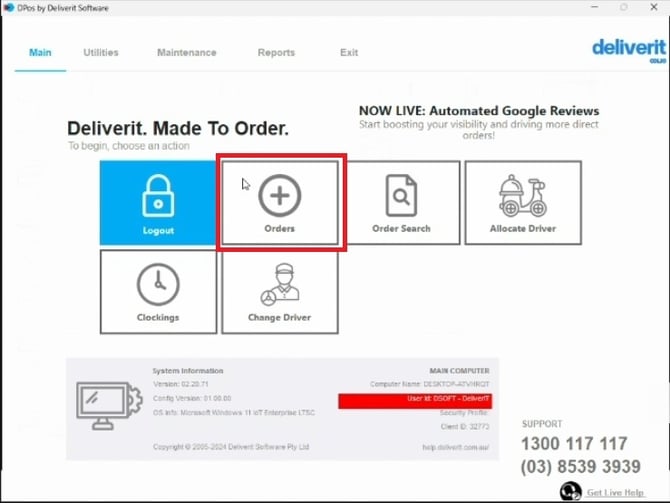The width and height of the screenshot is (670, 503).
Task: Click support number (03) 8539 3939
Action: [581, 467]
